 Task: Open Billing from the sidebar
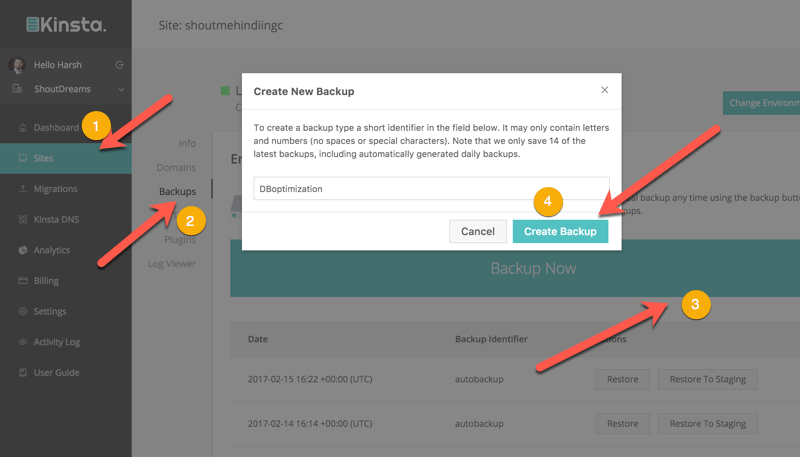(x=46, y=281)
